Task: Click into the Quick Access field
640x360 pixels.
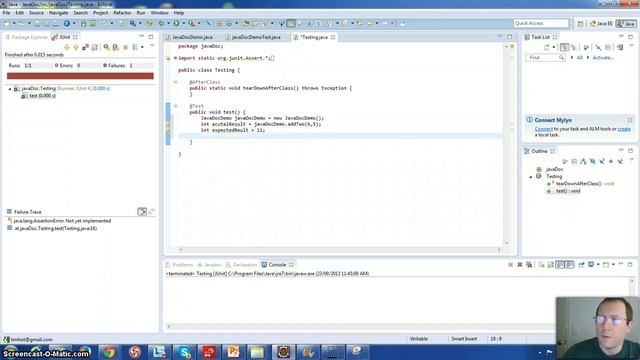Action: pos(541,23)
